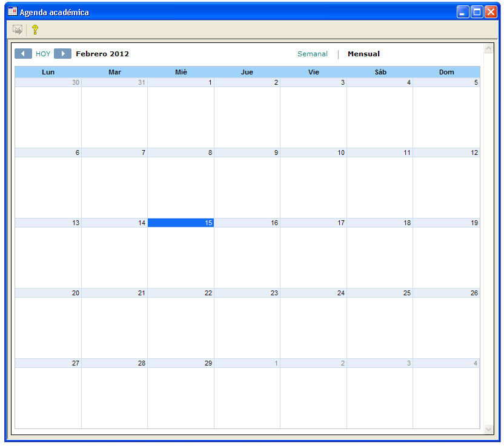Click the Vie column header

click(313, 72)
